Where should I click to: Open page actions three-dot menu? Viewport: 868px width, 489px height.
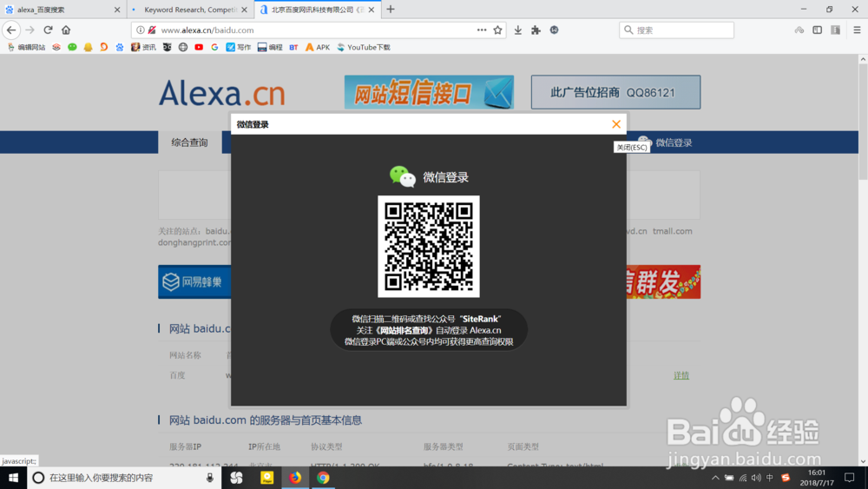click(x=482, y=30)
